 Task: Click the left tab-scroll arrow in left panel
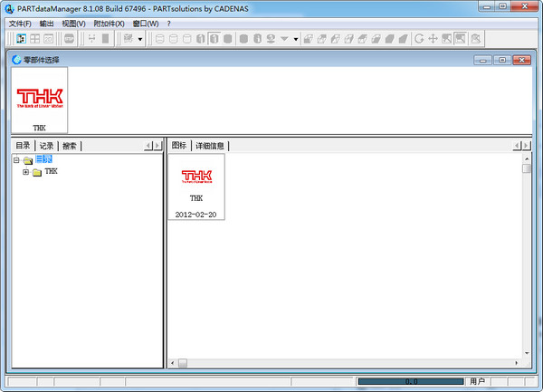(x=148, y=146)
